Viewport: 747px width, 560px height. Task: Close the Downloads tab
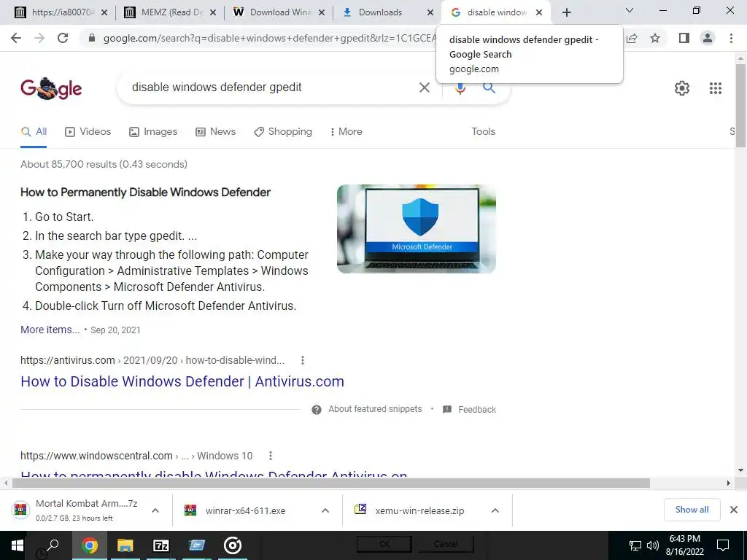pyautogui.click(x=430, y=12)
